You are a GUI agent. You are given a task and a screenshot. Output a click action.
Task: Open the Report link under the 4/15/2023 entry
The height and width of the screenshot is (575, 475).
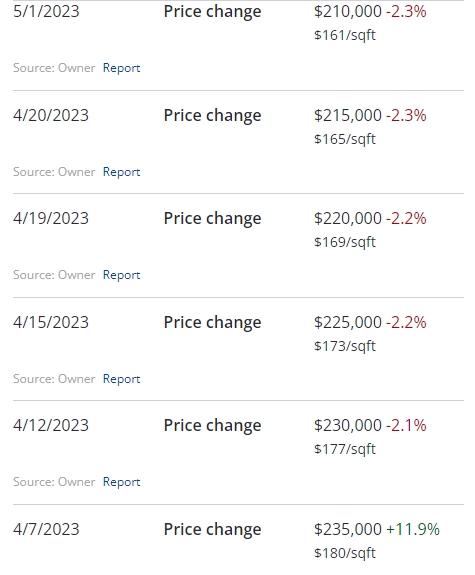point(121,378)
